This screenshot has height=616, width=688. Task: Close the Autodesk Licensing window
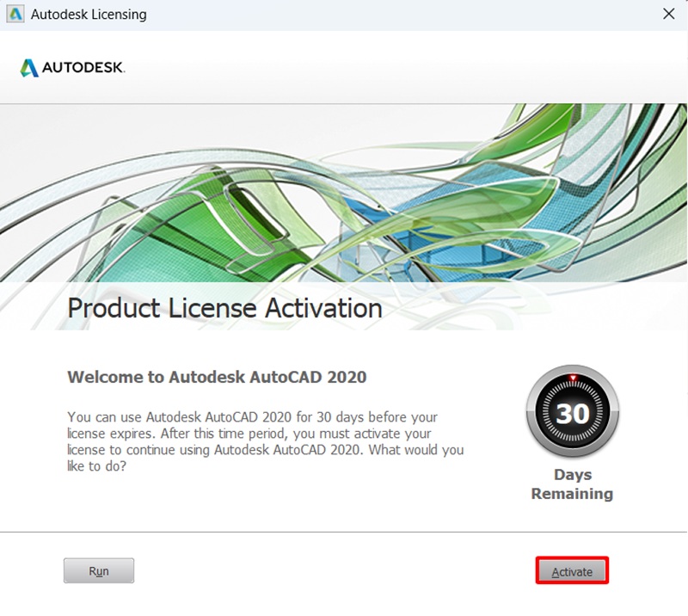(x=669, y=14)
